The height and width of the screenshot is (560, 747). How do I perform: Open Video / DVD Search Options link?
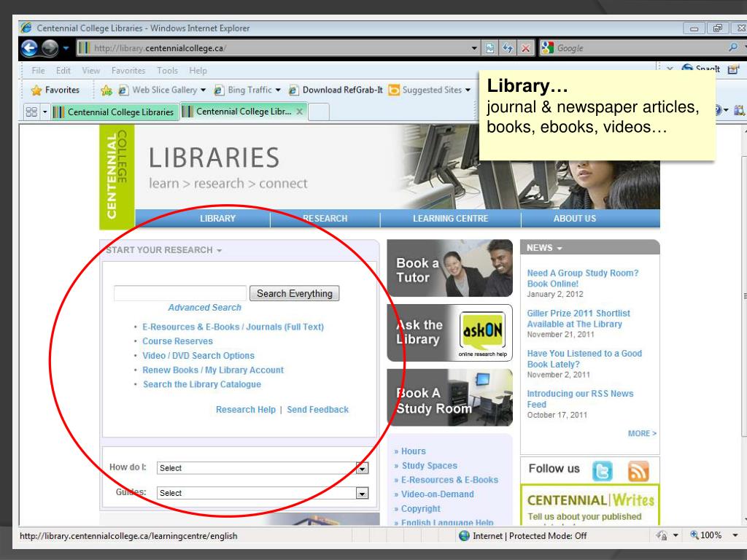(198, 356)
